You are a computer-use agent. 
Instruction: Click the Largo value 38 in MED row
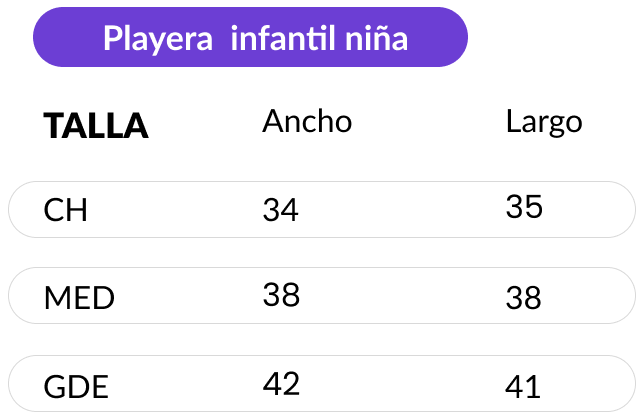[x=523, y=298]
